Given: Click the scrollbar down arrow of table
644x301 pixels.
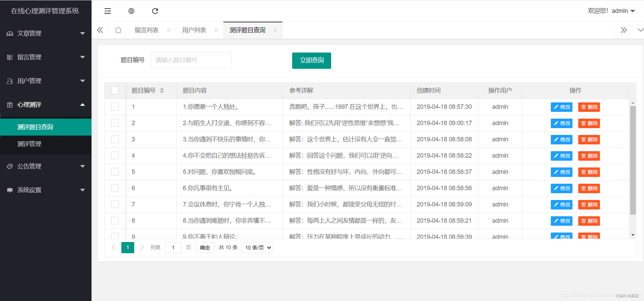Looking at the screenshot, I should click(633, 235).
